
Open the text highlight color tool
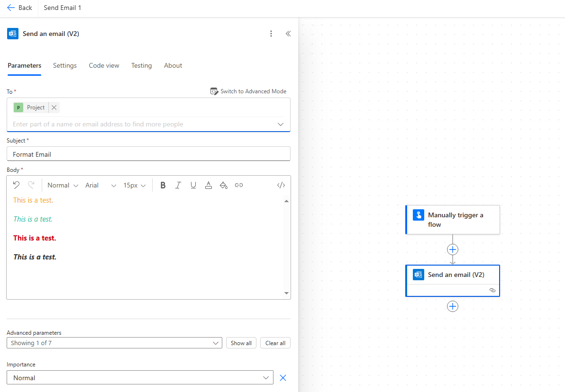pos(223,185)
